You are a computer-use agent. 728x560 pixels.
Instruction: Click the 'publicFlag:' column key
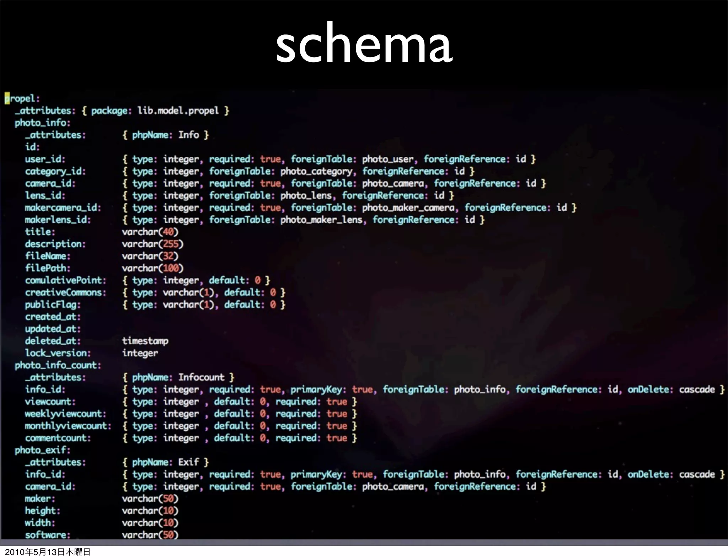click(x=53, y=305)
